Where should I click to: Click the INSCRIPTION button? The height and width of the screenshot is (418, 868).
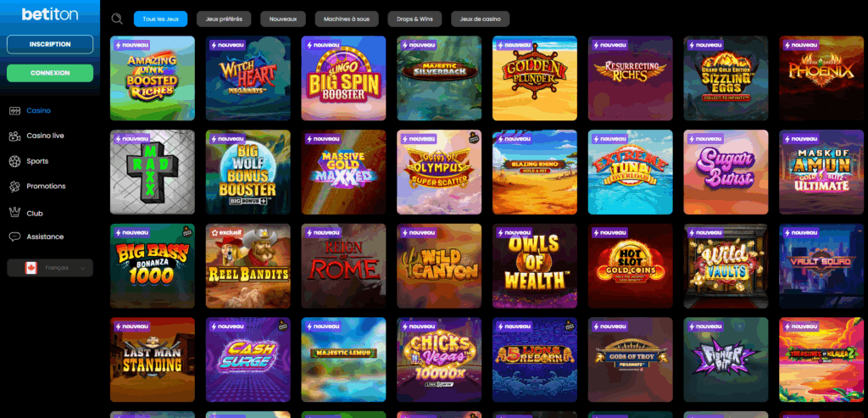point(50,44)
